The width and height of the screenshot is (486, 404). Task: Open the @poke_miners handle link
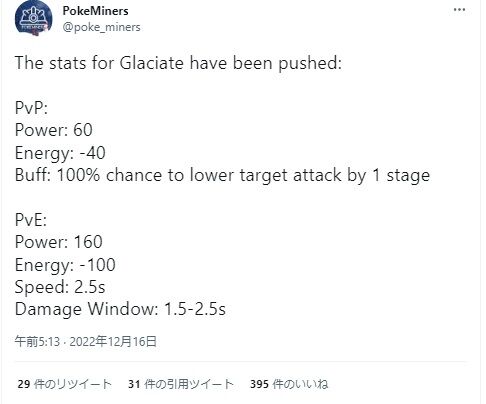tap(101, 27)
